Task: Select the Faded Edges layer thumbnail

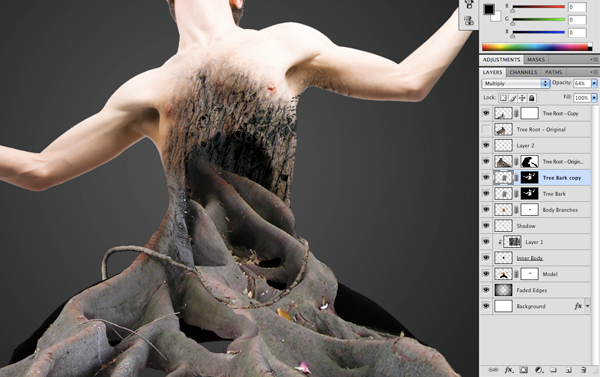Action: point(503,290)
